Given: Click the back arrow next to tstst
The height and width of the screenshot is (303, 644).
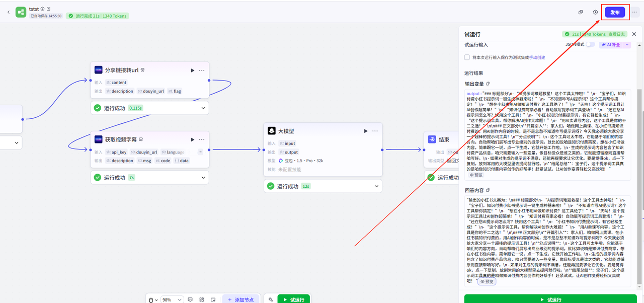Looking at the screenshot, I should click(8, 12).
